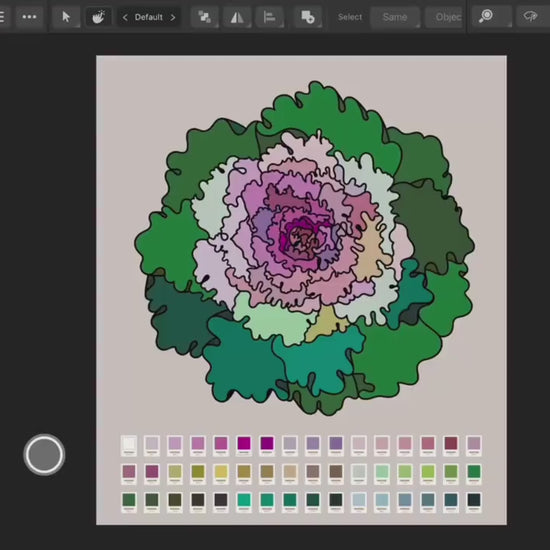Screen dimensions: 550x550
Task: Tap the gray circular color well
Action: pos(44,454)
